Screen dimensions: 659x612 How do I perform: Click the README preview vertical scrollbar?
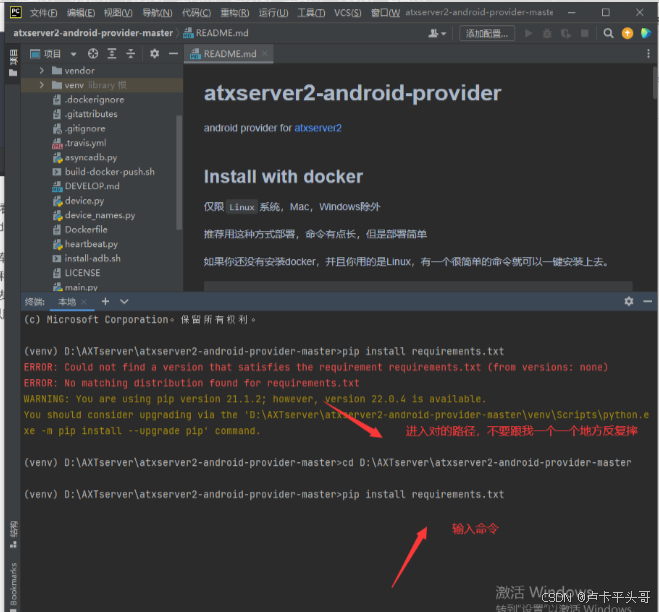coord(655,83)
